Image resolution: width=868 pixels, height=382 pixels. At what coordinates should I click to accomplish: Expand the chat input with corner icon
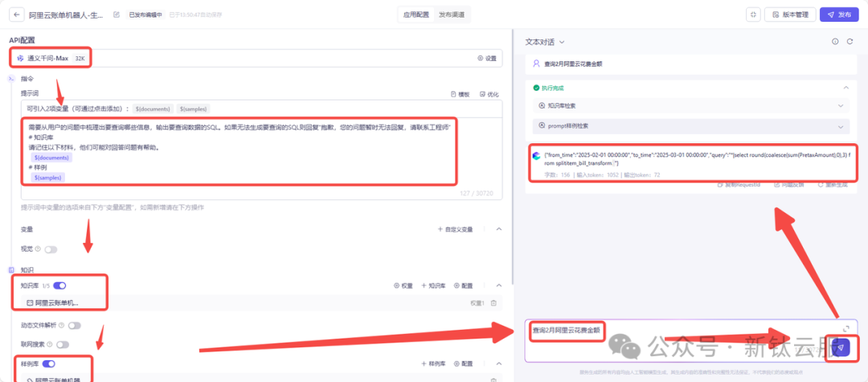[x=845, y=329]
